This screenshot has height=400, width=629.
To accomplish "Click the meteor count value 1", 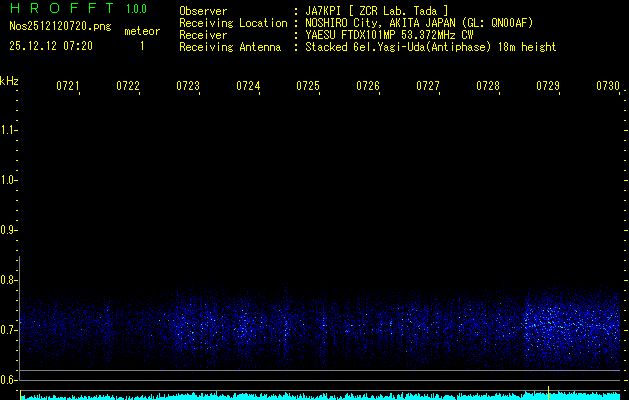I will [141, 46].
